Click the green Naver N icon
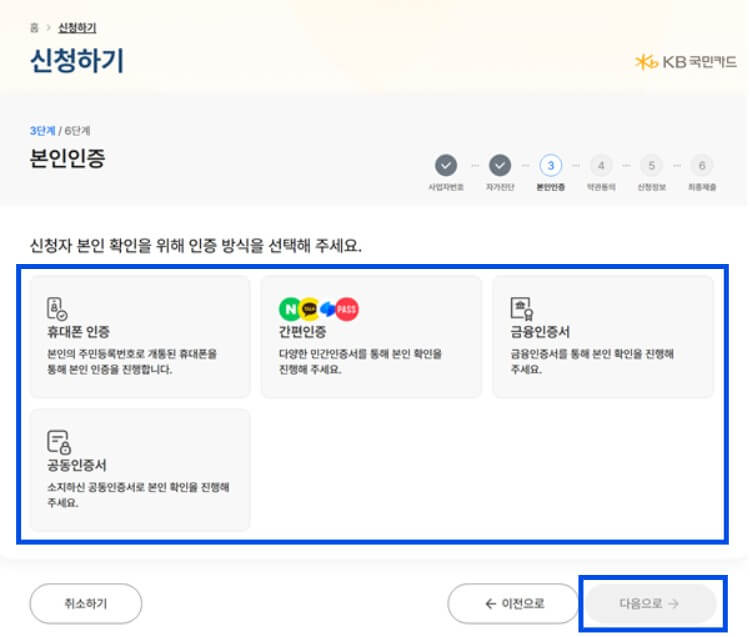The width and height of the screenshot is (750, 637). pyautogui.click(x=290, y=309)
